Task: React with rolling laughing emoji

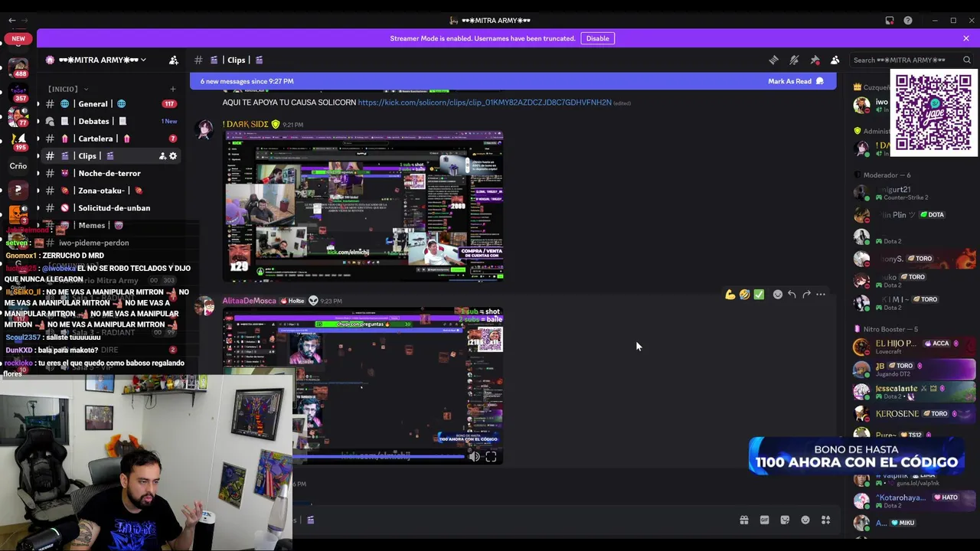Action: 744,295
